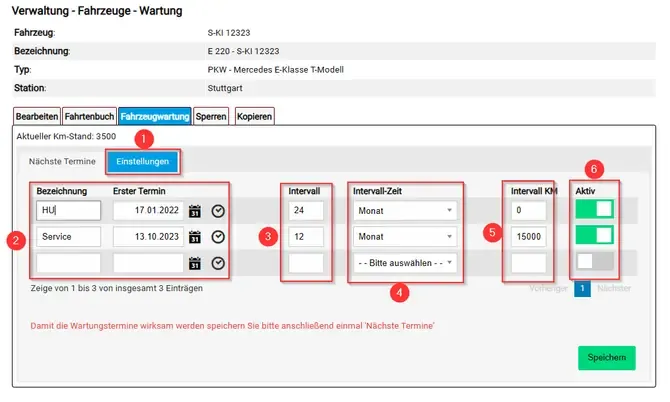Click clock icon next to 13.10.2023
Image resolution: width=670 pixels, height=402 pixels.
coord(218,237)
